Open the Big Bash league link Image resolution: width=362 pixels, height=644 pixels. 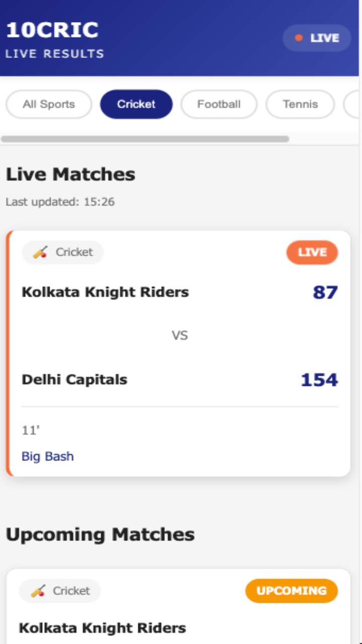[48, 456]
